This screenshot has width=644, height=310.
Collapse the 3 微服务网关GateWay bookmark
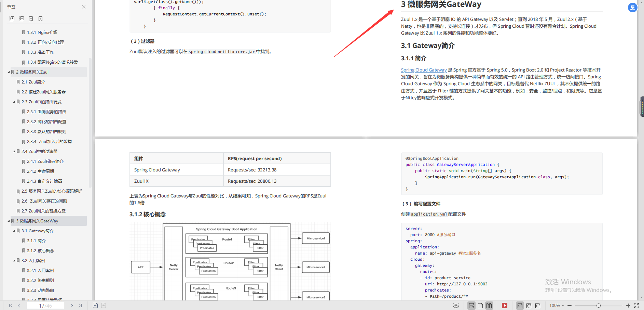point(9,221)
